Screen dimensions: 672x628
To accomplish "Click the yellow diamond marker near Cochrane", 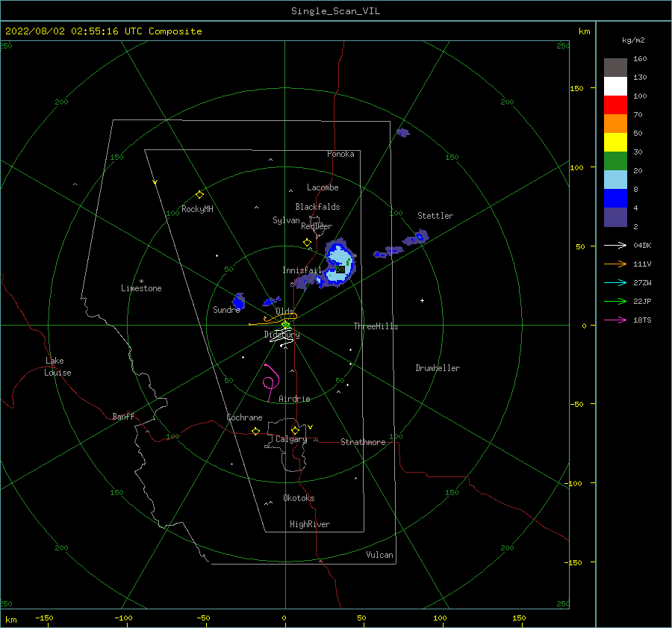I will (255, 432).
